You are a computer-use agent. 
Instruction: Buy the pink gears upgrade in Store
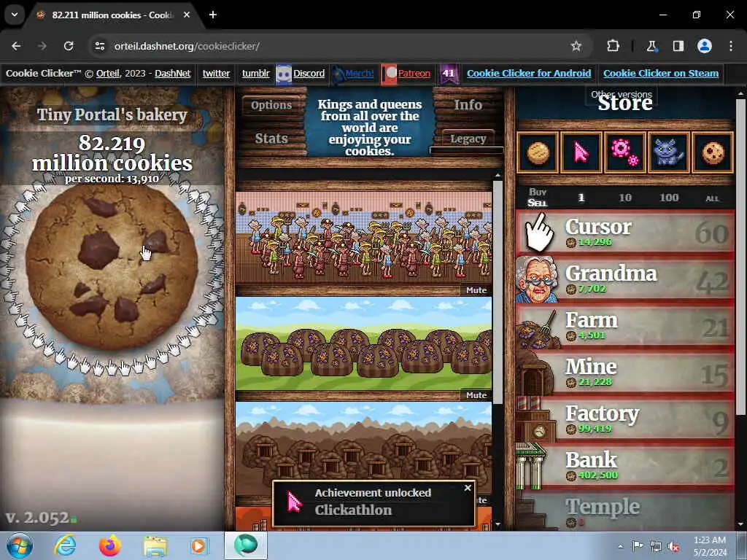pos(625,153)
